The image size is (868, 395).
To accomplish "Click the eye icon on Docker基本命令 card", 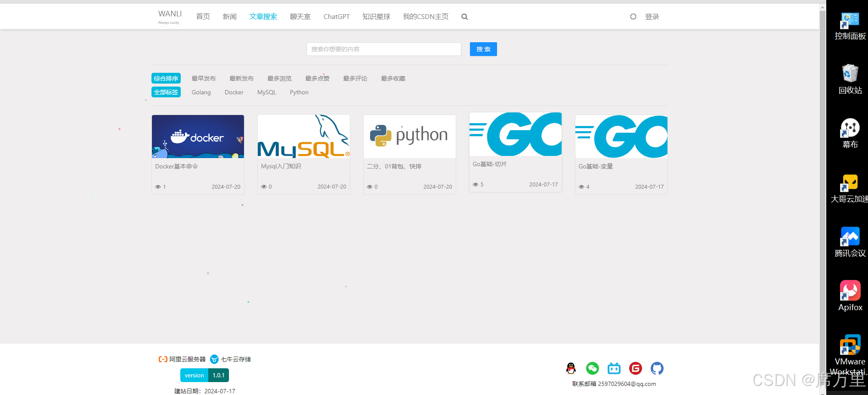I will [x=158, y=187].
